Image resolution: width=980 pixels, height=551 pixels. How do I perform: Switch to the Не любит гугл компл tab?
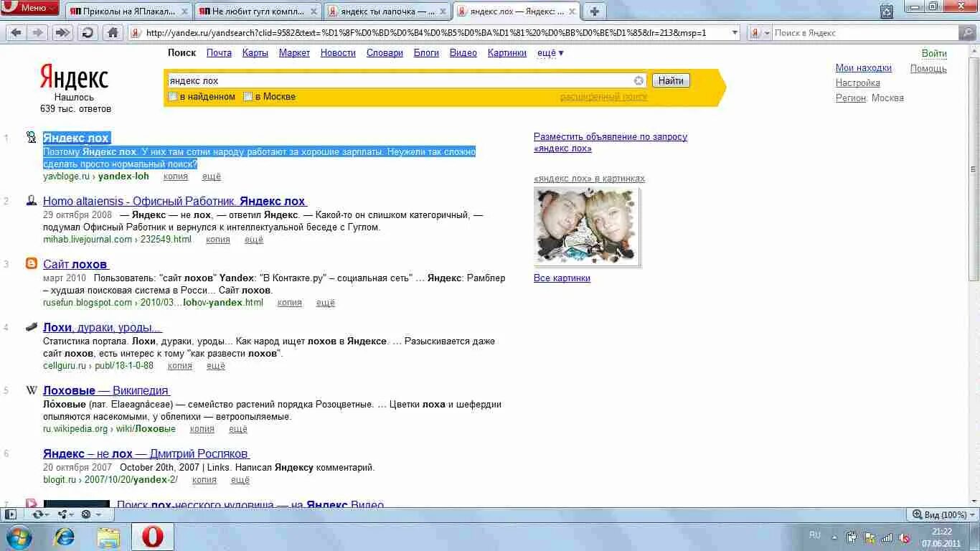click(258, 11)
